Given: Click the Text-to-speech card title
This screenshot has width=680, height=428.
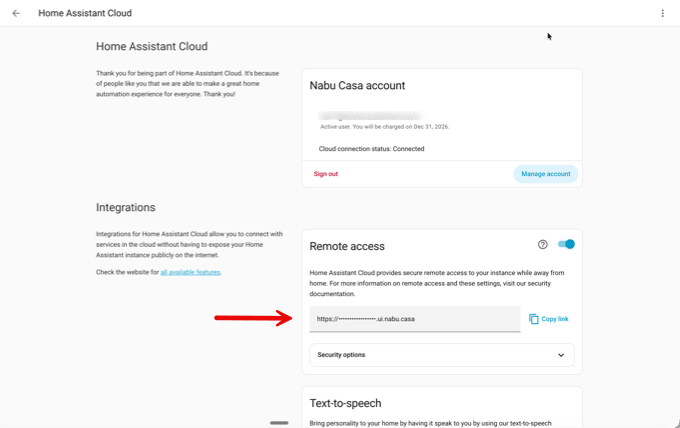Looking at the screenshot, I should click(x=345, y=403).
